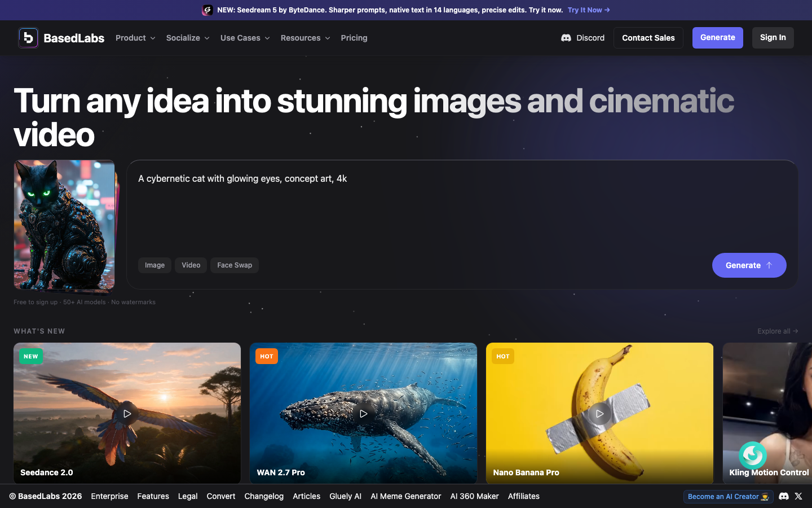Open the floating chat widget icon
Screen dimensions: 812x508
point(752,455)
